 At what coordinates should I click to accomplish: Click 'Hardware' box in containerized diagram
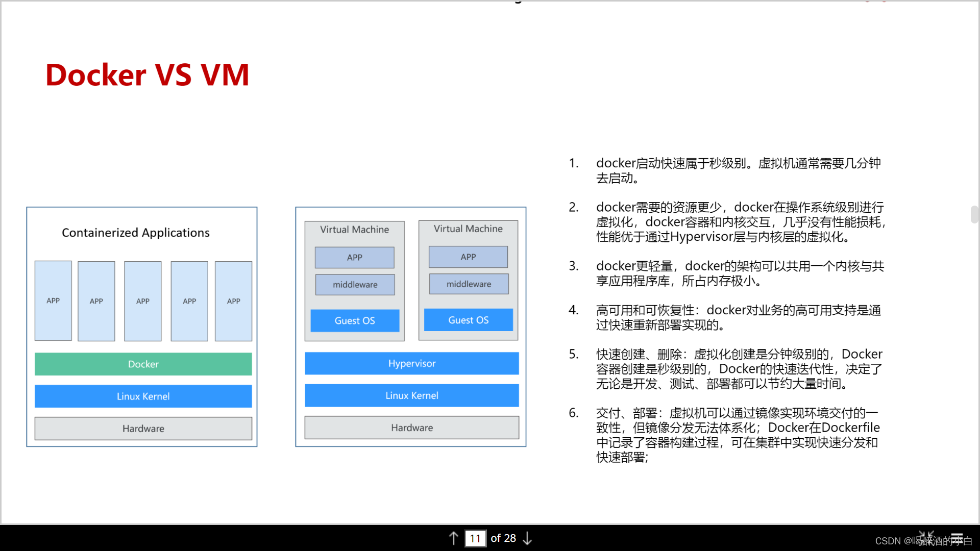point(143,429)
